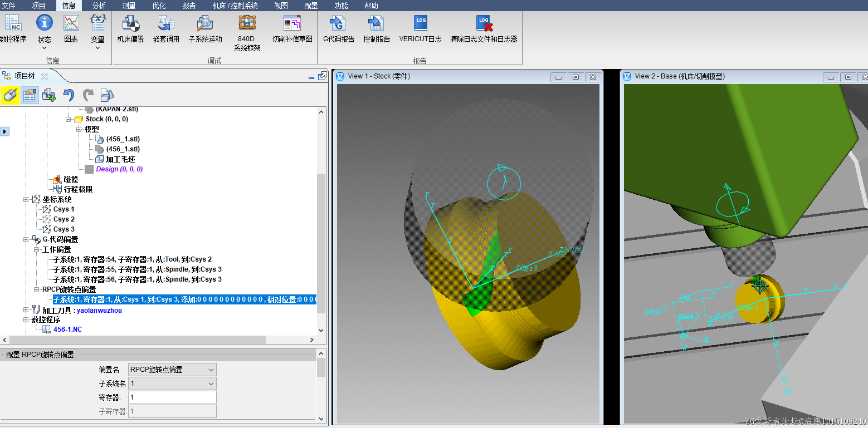Collapse the RPCP旋转点偏置 node
This screenshot has height=428, width=868.
click(37, 289)
